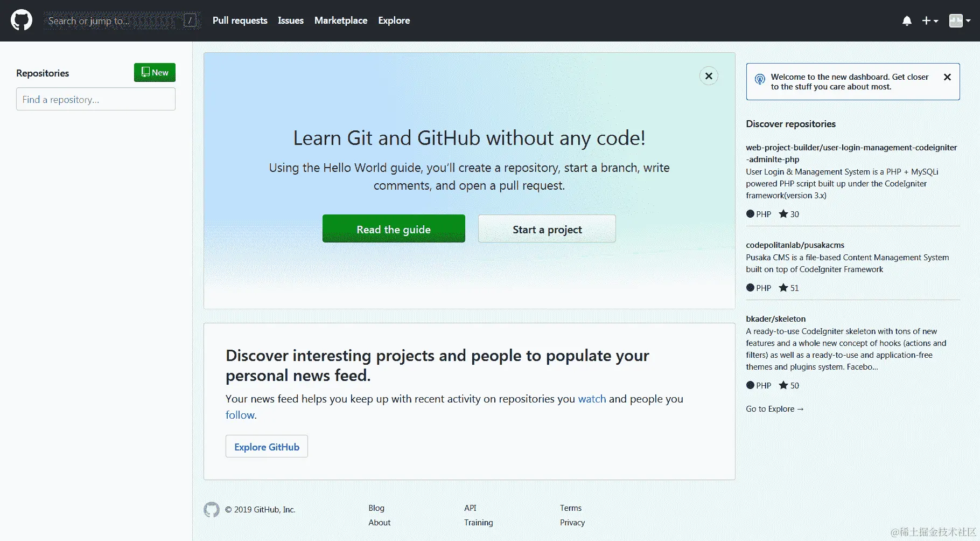Open bkader/skeleton repository link
The image size is (980, 541).
776,319
